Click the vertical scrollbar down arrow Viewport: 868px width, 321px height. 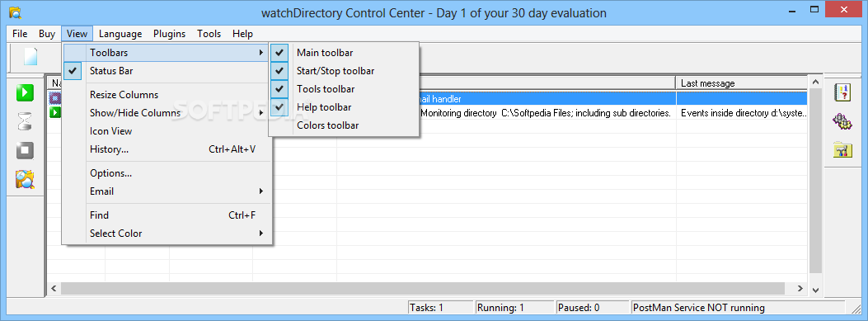815,289
